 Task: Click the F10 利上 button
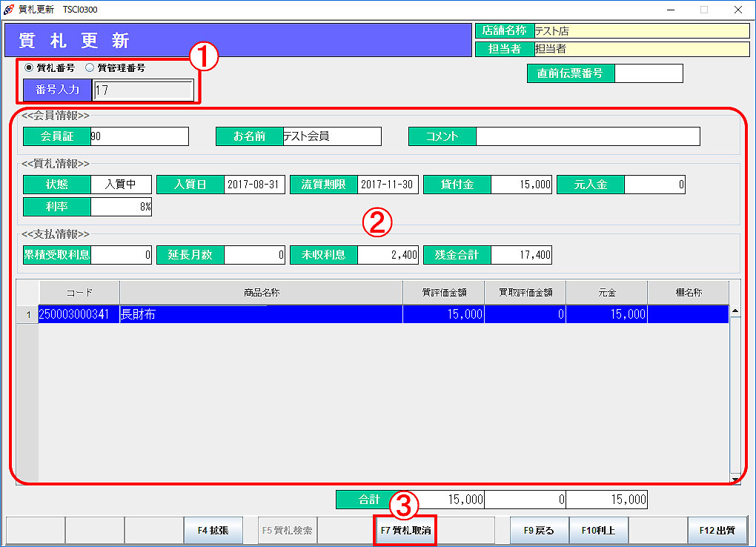coord(599,531)
